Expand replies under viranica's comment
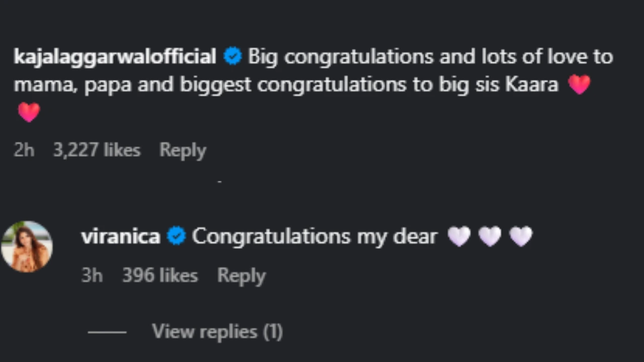The height and width of the screenshot is (362, 644). 217,331
